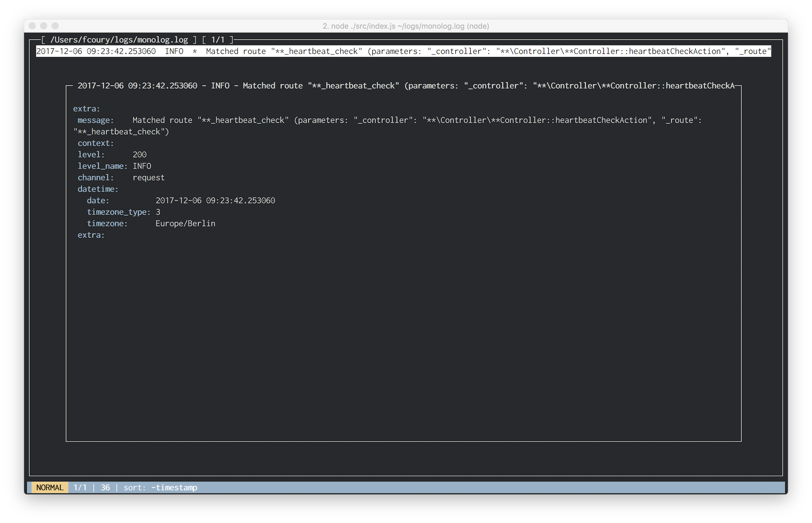Click the [ 1/1 ] counter in the panel header

pos(217,40)
